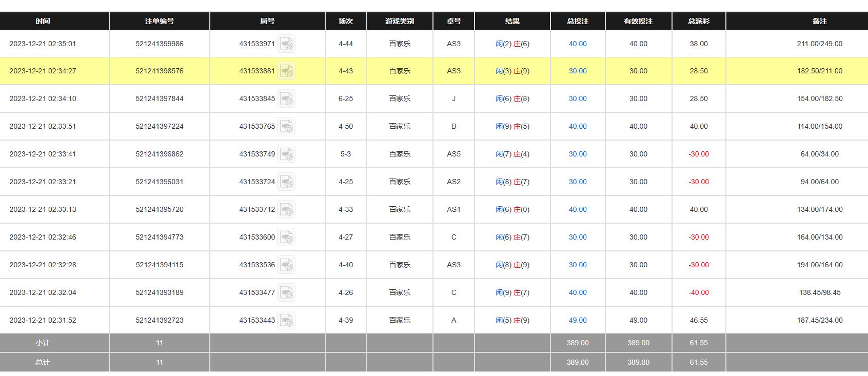Screen dimensions: 868x376
Task: Open the blue 49.00 total bet link
Action: (578, 320)
